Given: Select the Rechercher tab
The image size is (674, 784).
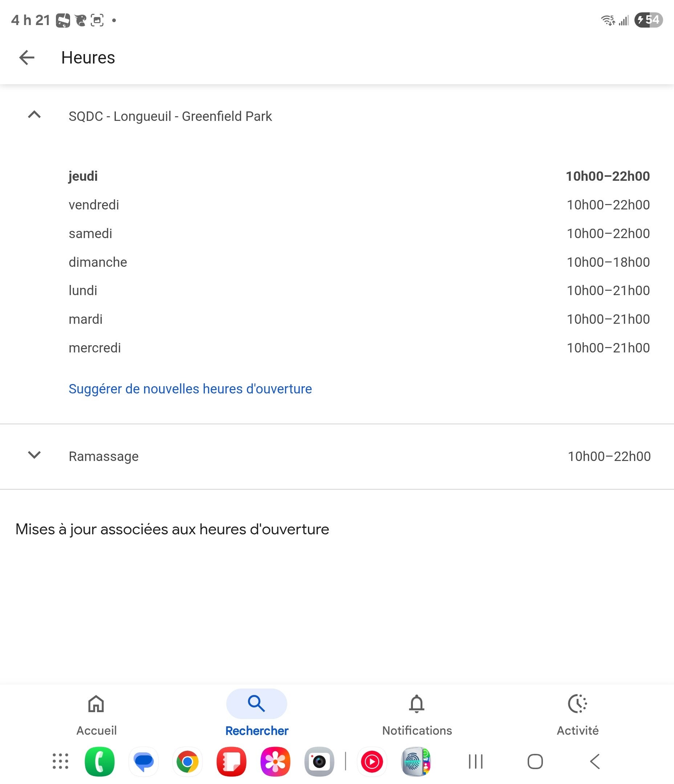Looking at the screenshot, I should click(x=257, y=714).
